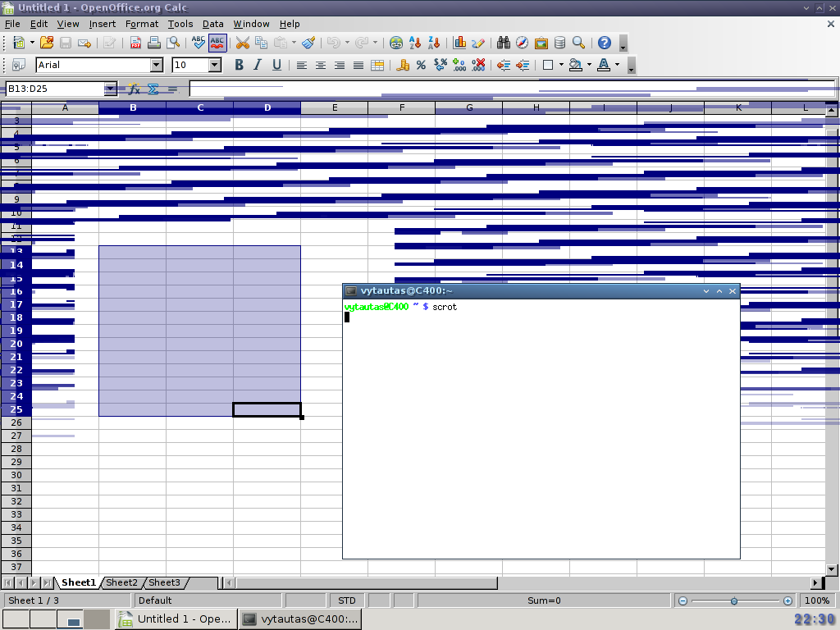Click the Cut scissors icon
840x630 pixels.
[x=242, y=43]
